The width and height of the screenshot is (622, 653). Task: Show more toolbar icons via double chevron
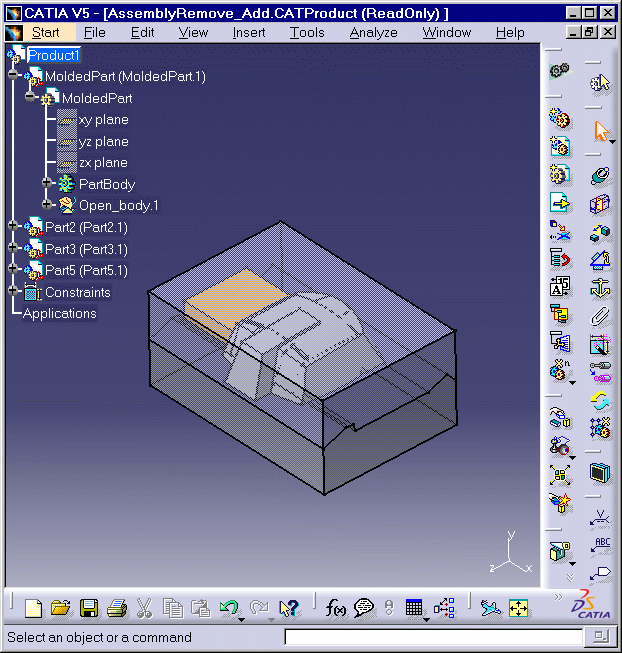coord(558,597)
